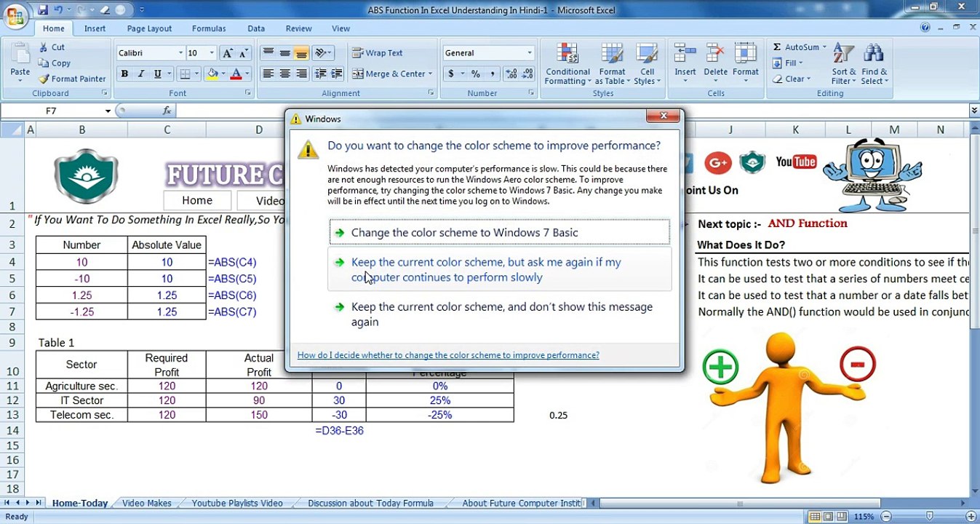Toggle Top Align for cell content
The height and width of the screenshot is (524, 980).
click(268, 53)
